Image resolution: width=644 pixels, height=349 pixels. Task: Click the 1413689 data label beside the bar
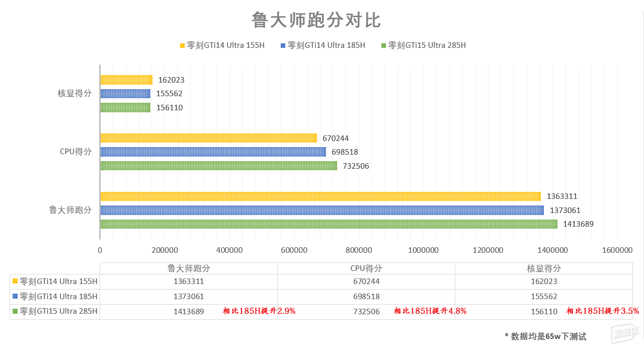pyautogui.click(x=579, y=224)
